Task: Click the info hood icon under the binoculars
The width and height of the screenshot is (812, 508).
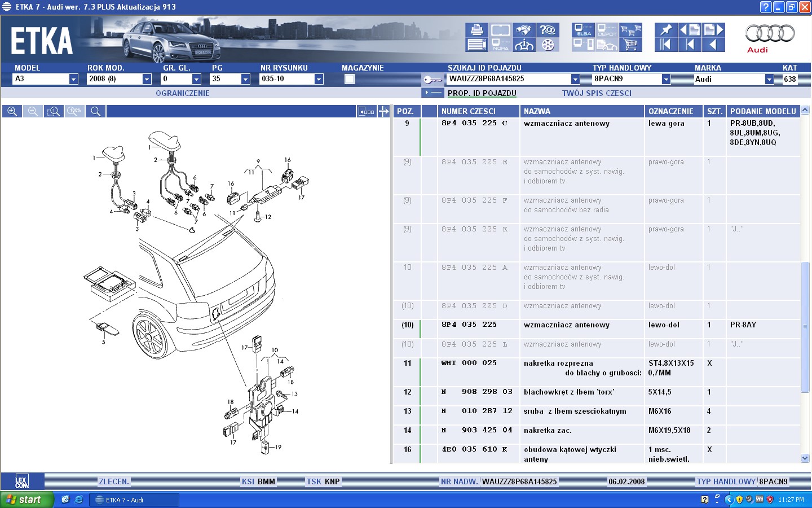Action: tap(524, 45)
